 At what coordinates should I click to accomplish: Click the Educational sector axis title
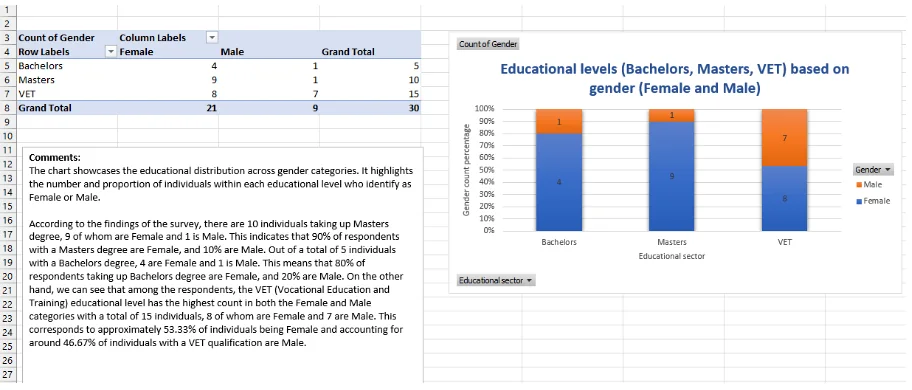tap(671, 256)
